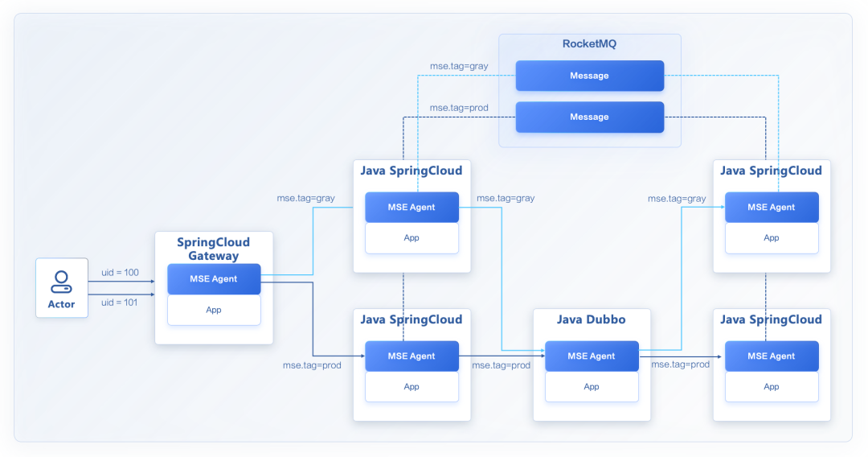Click the lower Message block in RocketMQ

590,117
